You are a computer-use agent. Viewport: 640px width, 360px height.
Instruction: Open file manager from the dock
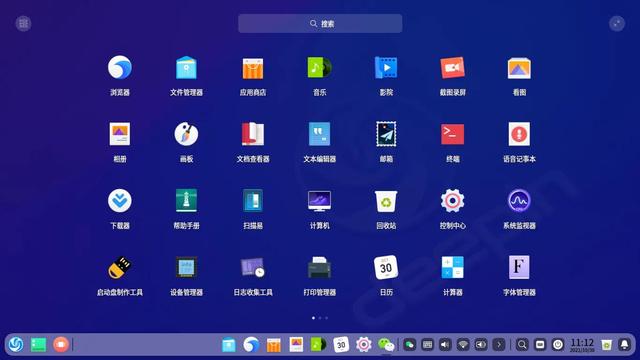pos(229,344)
